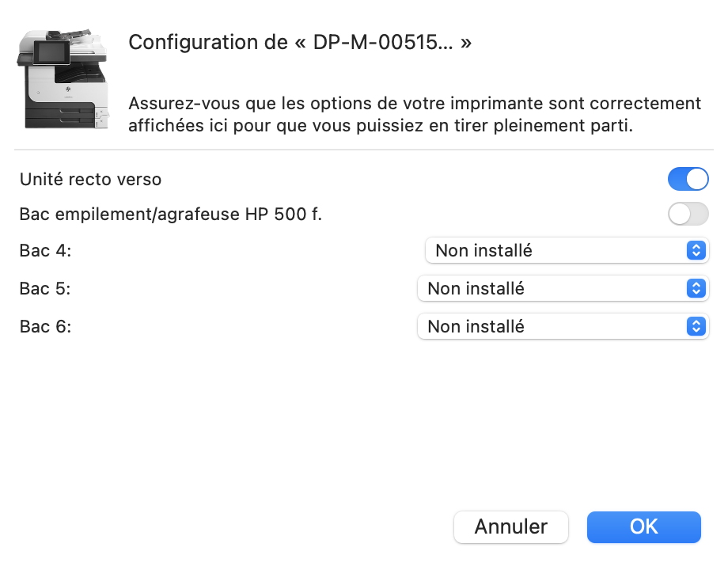Turn off the Unité recto verso switch
The width and height of the screenshot is (728, 570).
point(688,180)
